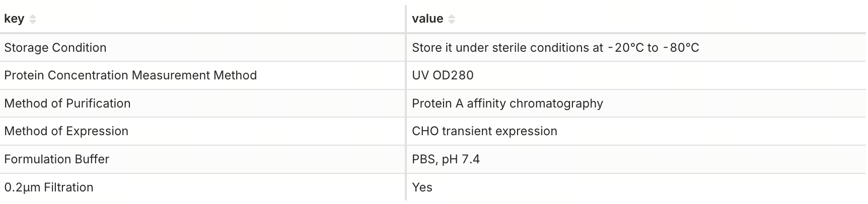Click the -80°C text in storage row

[x=681, y=48]
